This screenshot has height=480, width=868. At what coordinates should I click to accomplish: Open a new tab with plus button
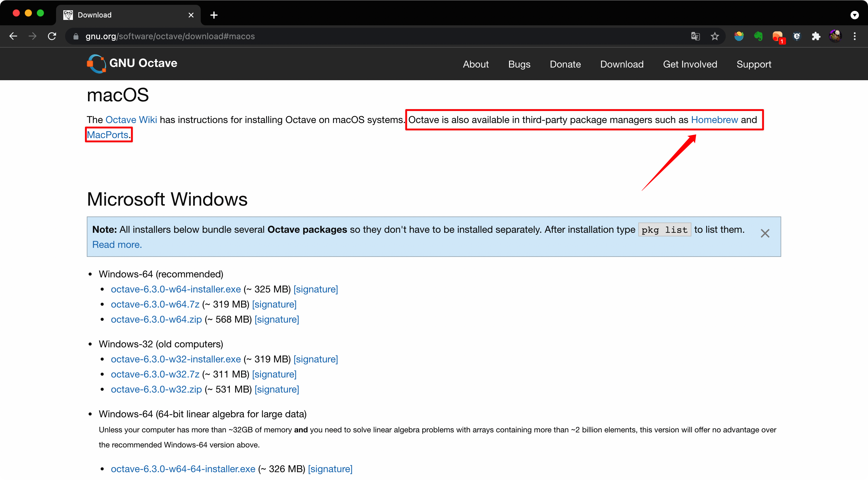click(x=214, y=15)
